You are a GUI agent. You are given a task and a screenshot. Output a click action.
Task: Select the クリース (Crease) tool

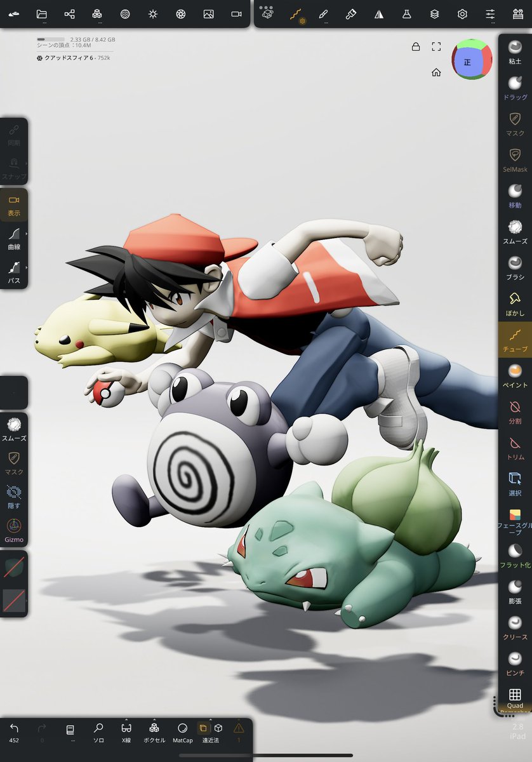click(x=515, y=628)
